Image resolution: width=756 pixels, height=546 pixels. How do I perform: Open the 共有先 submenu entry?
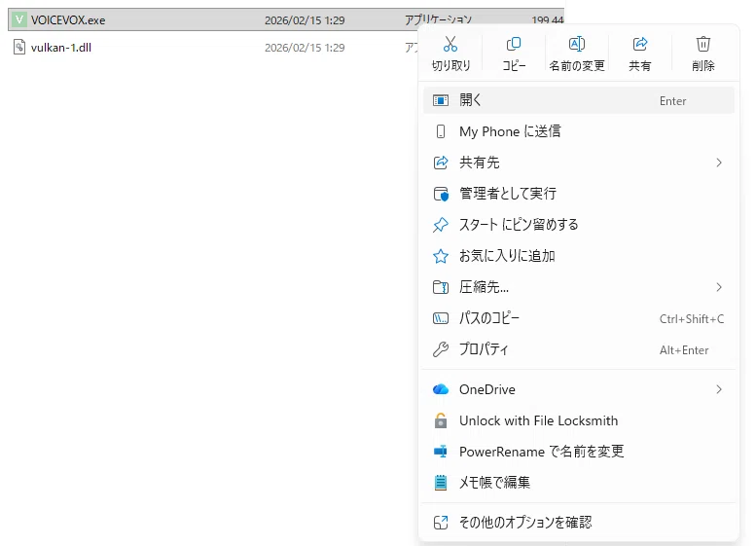pos(579,163)
